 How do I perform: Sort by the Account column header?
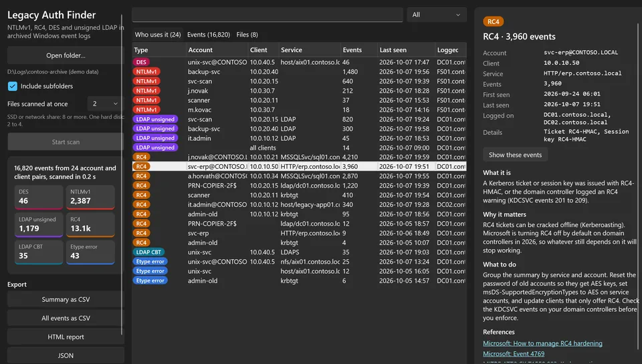(x=217, y=50)
